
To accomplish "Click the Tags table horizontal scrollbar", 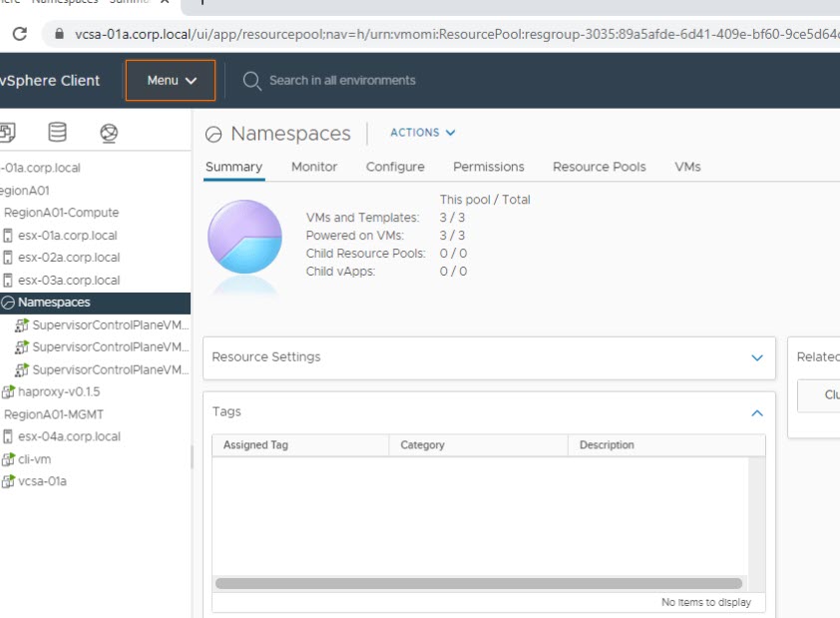I will click(479, 583).
